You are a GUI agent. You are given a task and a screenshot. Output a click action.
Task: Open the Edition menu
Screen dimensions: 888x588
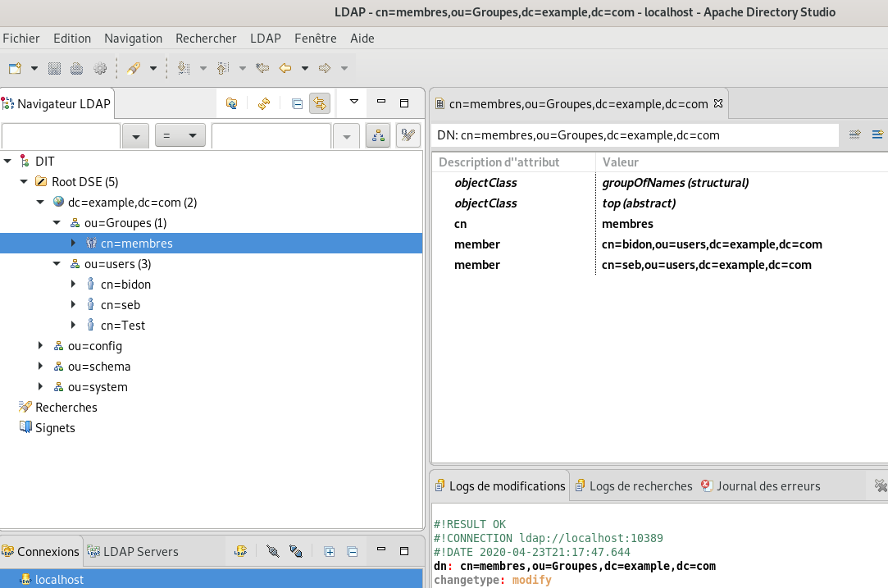point(72,39)
